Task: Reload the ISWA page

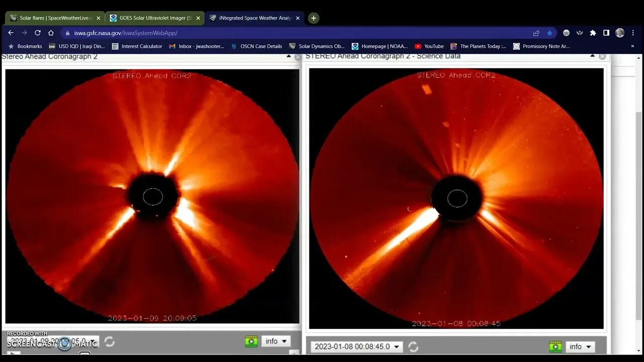Action: (x=37, y=33)
